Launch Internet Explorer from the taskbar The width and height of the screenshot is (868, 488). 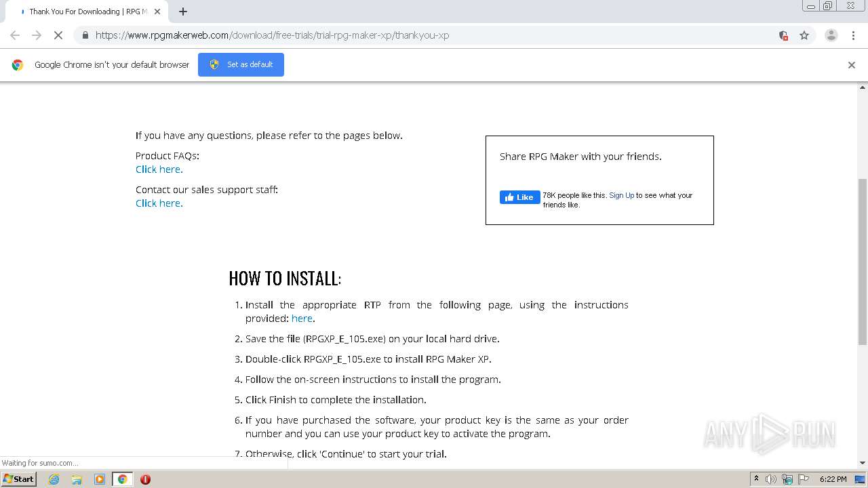(x=54, y=479)
